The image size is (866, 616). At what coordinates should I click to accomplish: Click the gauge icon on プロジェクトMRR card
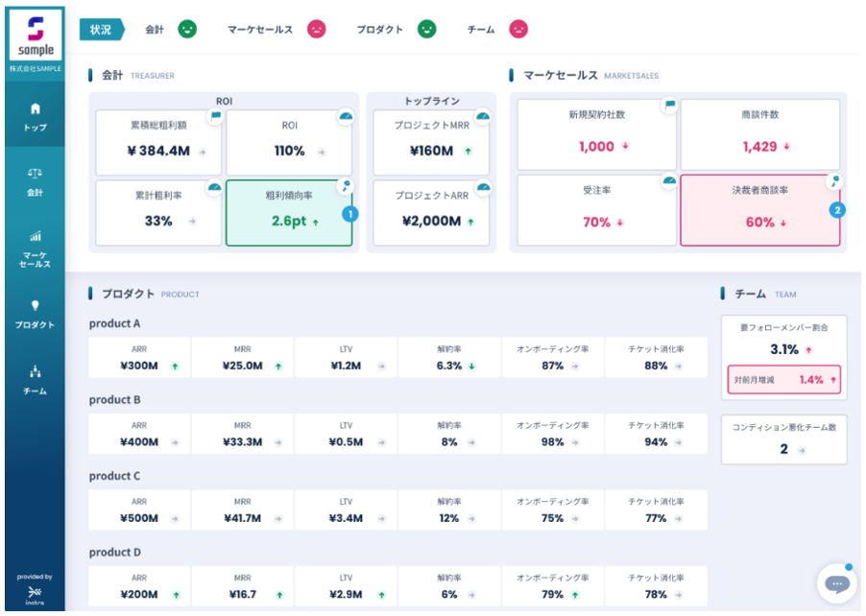click(x=483, y=116)
